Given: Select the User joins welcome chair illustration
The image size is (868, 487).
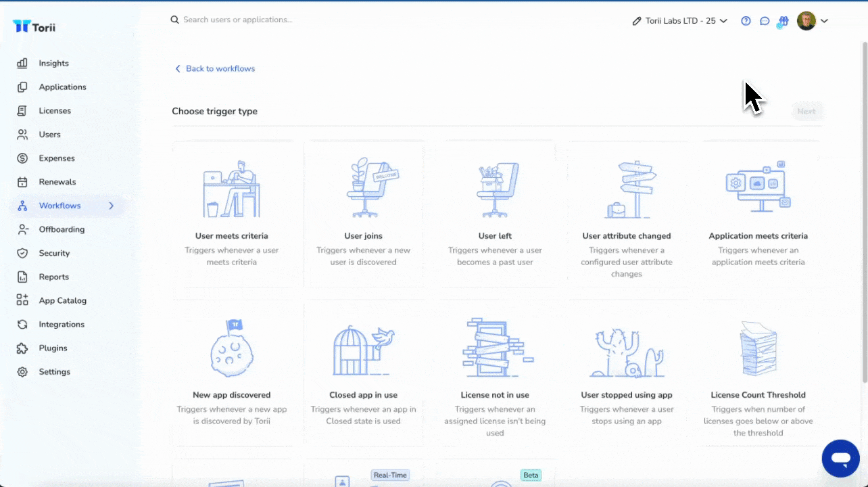Looking at the screenshot, I should [372, 187].
